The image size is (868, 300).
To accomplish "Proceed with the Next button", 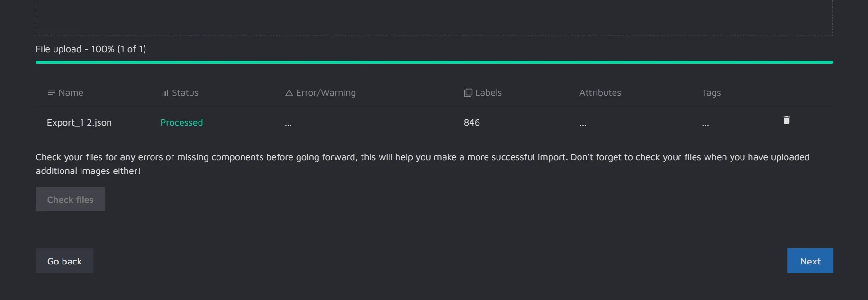I will coord(810,261).
